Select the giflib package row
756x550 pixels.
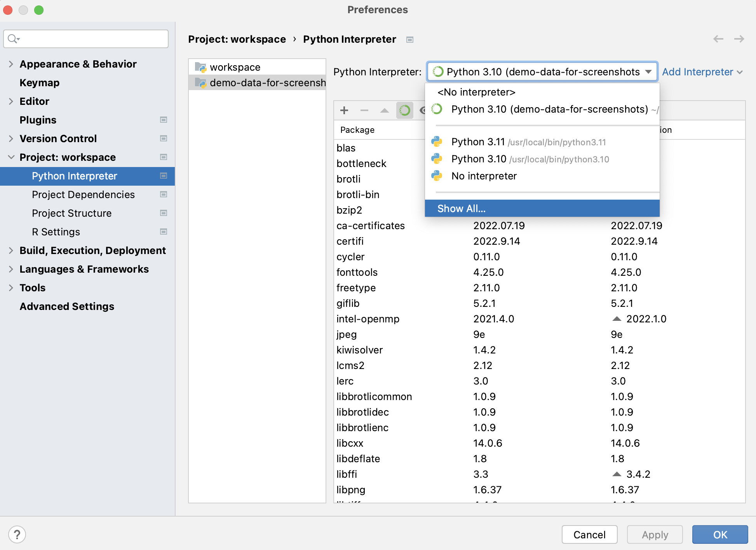point(539,303)
